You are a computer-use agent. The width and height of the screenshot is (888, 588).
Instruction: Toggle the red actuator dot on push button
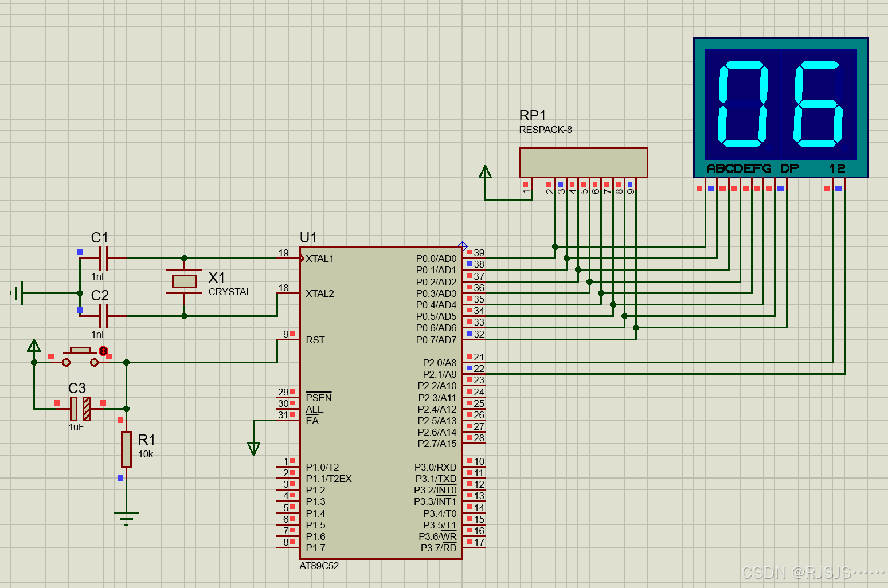(103, 351)
